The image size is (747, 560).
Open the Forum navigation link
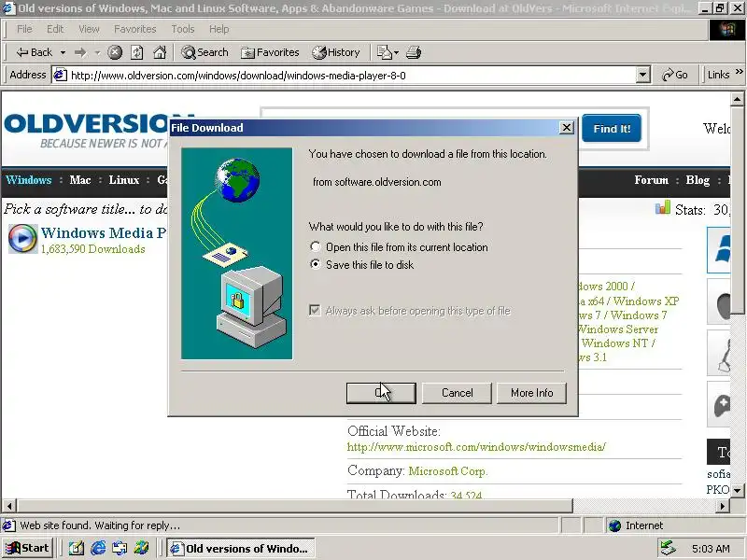click(x=651, y=180)
